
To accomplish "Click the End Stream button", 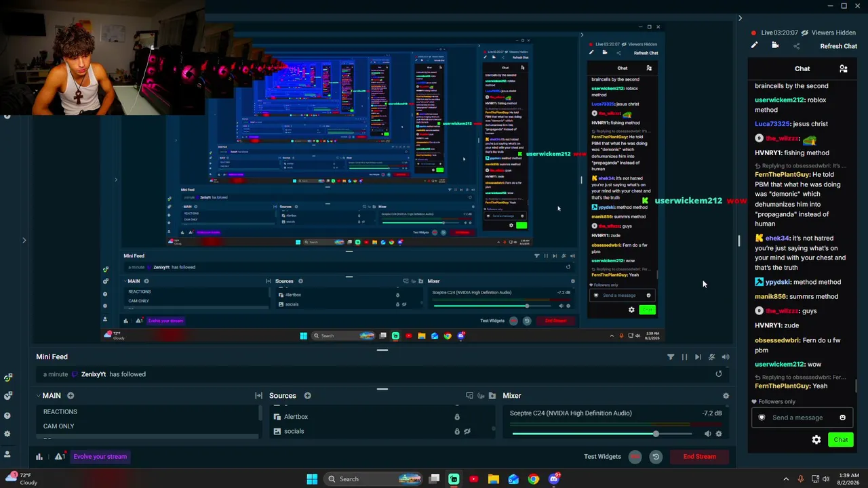I will [x=699, y=457].
